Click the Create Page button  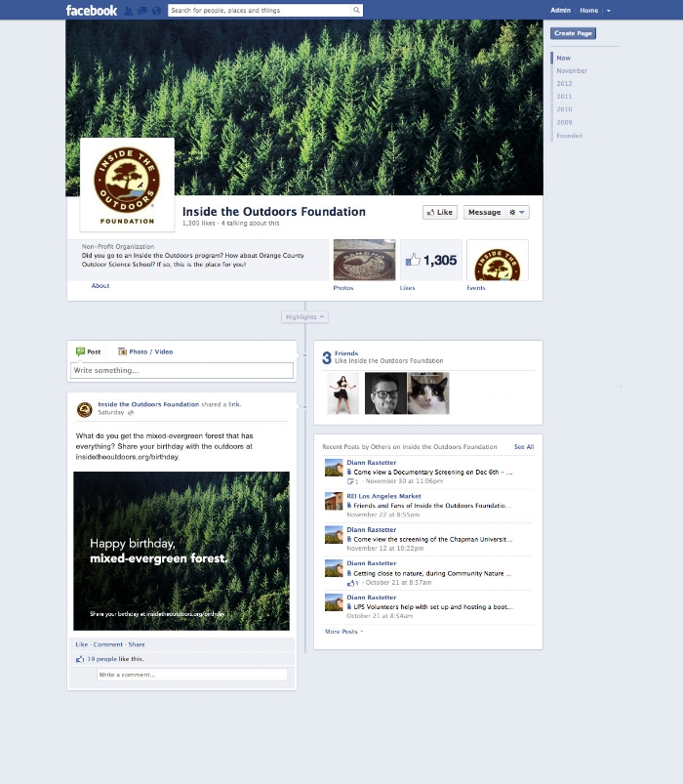point(573,33)
